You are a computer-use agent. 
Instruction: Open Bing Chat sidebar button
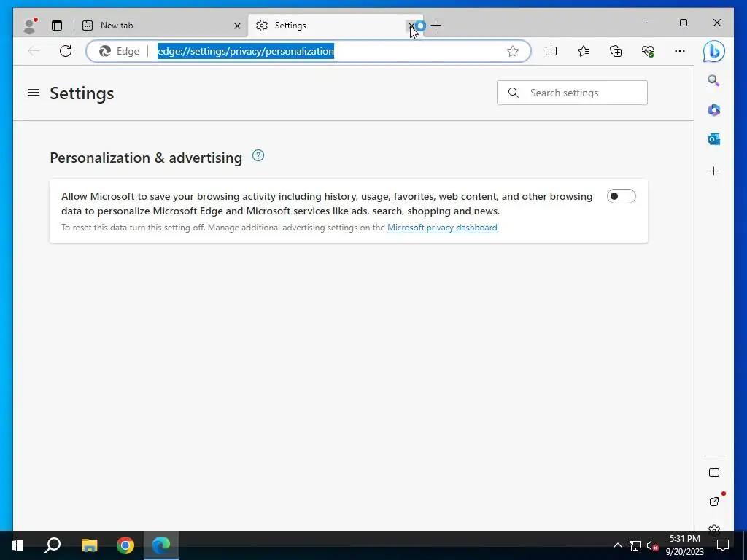point(713,51)
